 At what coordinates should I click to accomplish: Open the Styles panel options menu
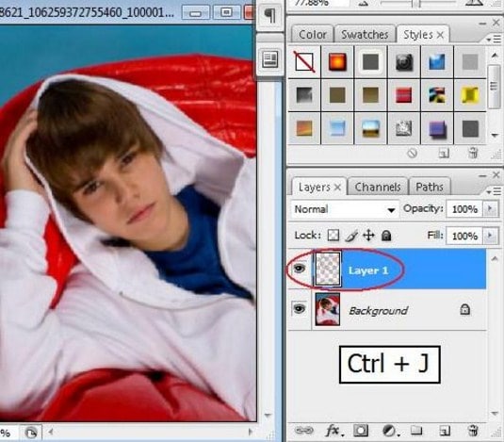494,40
